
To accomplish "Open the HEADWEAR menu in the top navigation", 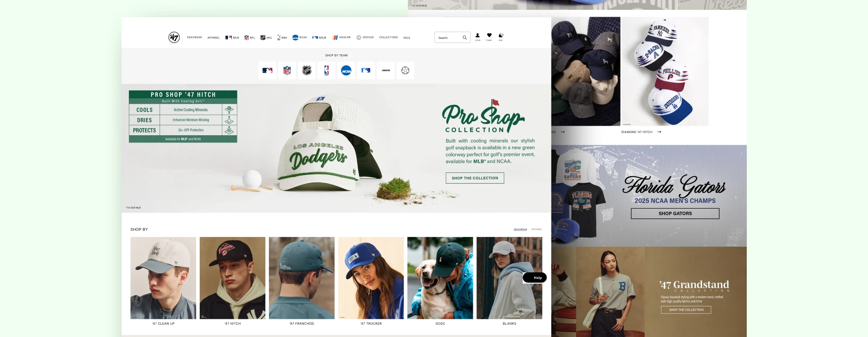I will tap(194, 38).
